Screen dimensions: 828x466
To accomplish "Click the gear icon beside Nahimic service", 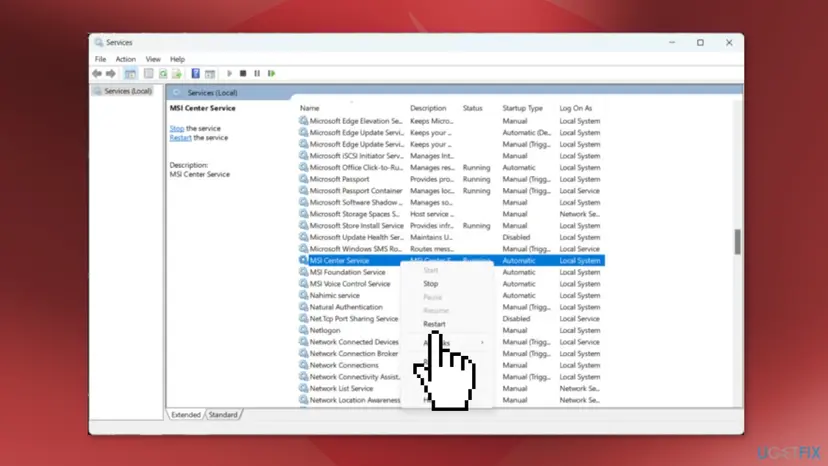I will click(x=303, y=295).
